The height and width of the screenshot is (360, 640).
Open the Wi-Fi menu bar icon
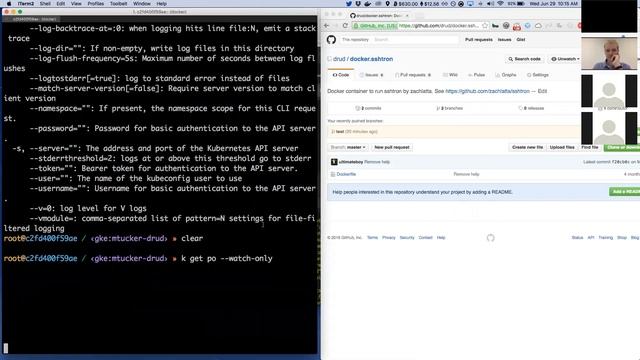(500, 4)
